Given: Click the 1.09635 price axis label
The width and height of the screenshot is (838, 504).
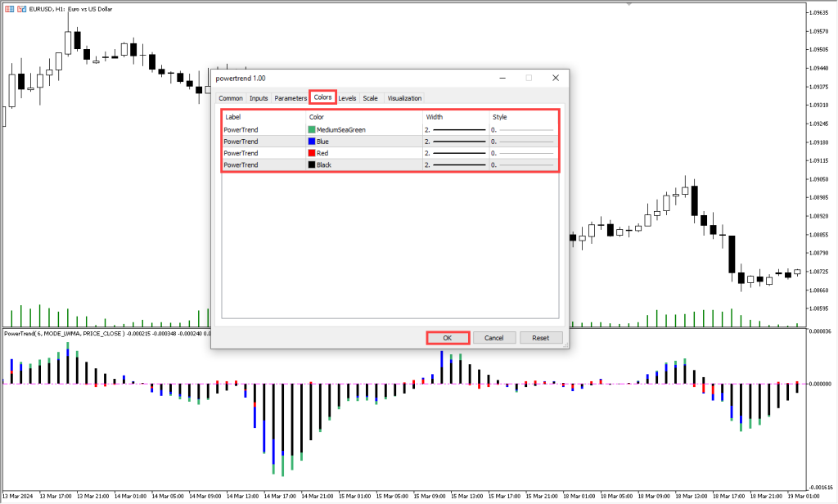Looking at the screenshot, I should tap(818, 12).
